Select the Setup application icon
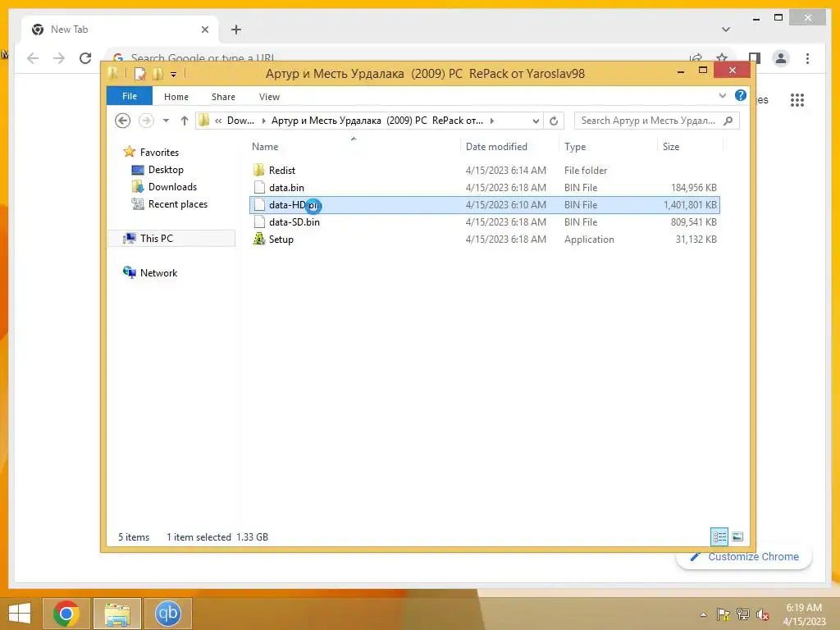Image resolution: width=840 pixels, height=630 pixels. pos(258,239)
